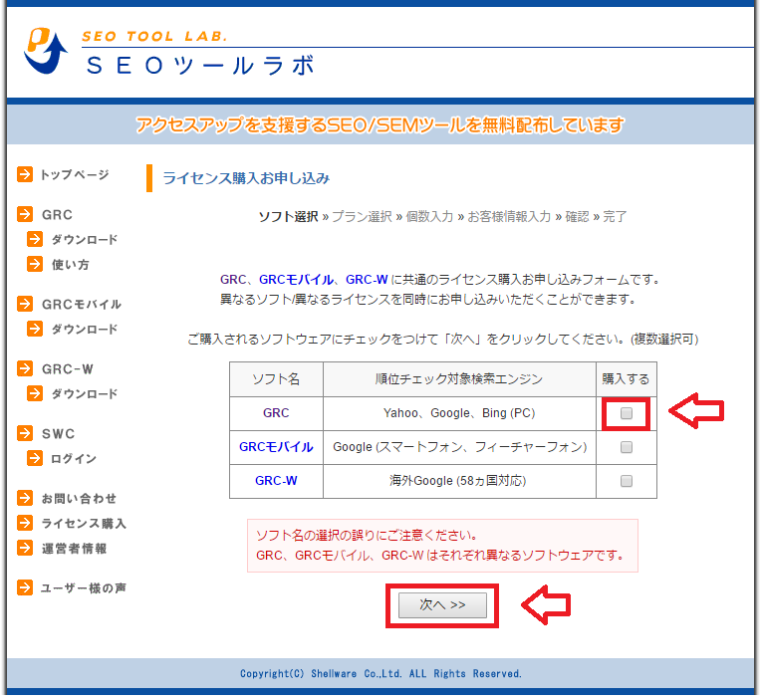Follow the GRC link in intro paragraph
The image size is (762, 700).
pyautogui.click(x=233, y=280)
